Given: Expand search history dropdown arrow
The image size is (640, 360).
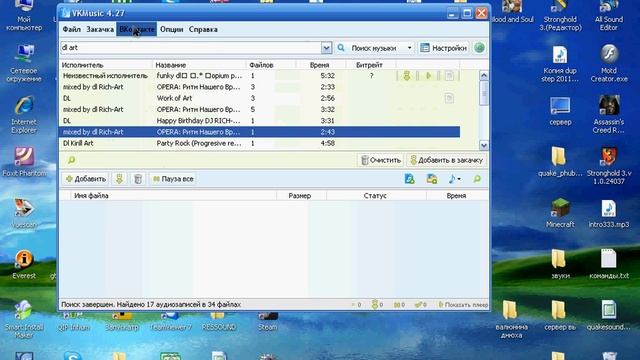Looking at the screenshot, I should coord(326,48).
